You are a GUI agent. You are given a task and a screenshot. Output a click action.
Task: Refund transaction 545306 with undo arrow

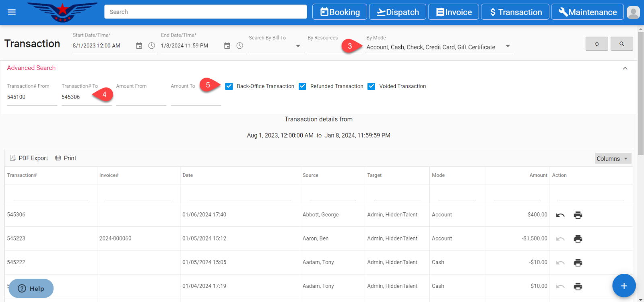coord(560,215)
